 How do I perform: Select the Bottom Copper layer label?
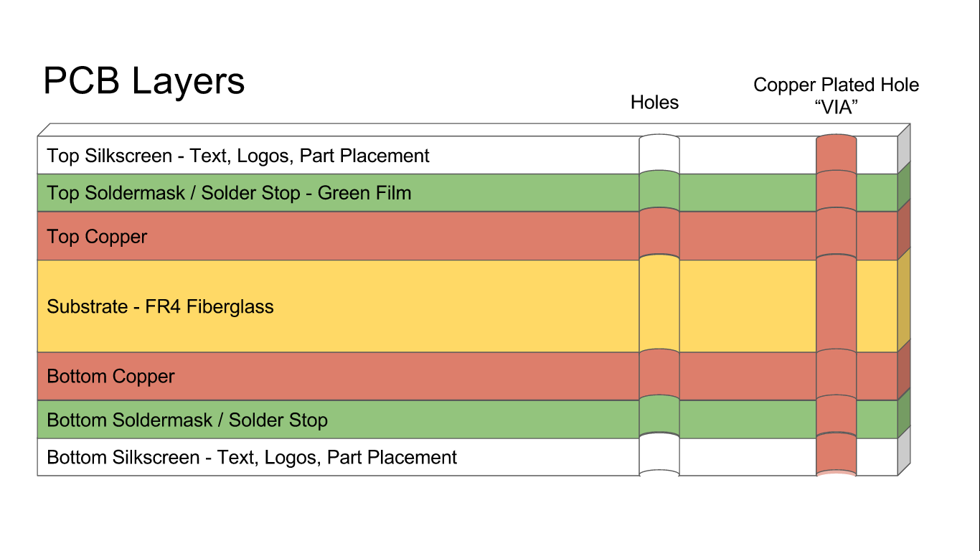click(110, 377)
